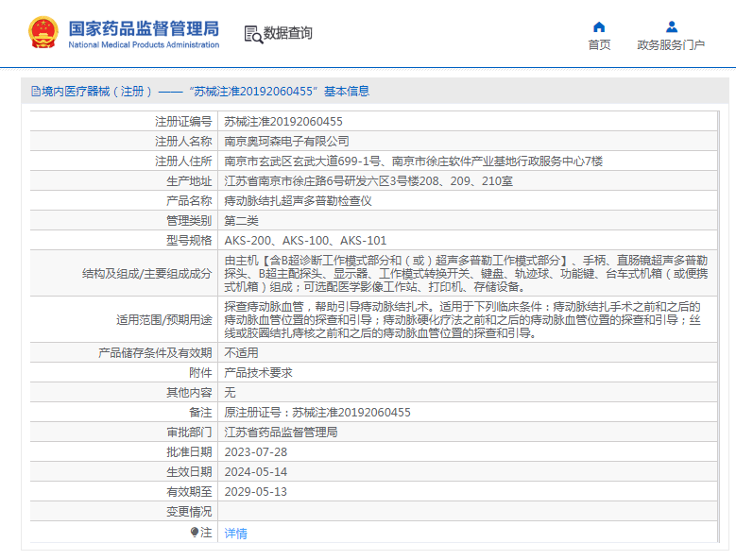The image size is (736, 560).
Task: Click model list AKS-200、AKS-100、AKS-101
Action: [x=305, y=241]
